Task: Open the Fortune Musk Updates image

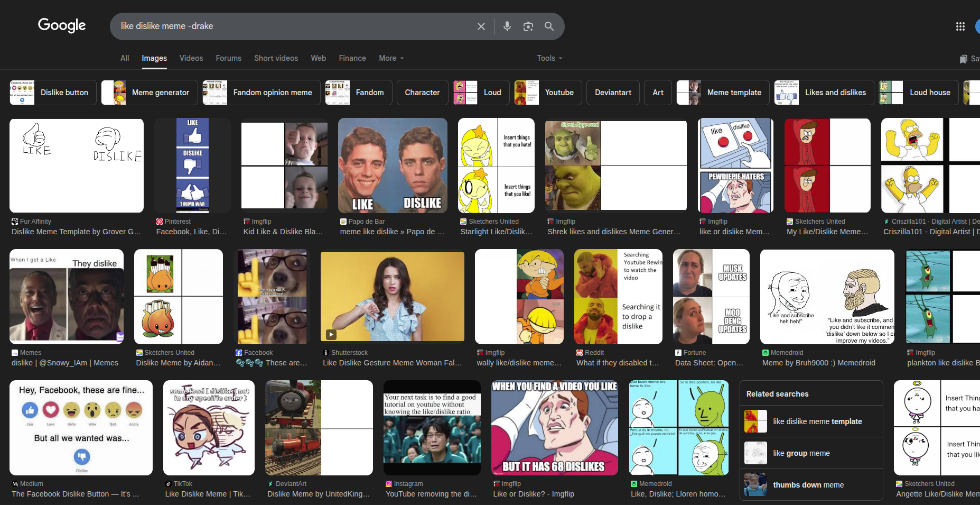Action: pyautogui.click(x=711, y=297)
